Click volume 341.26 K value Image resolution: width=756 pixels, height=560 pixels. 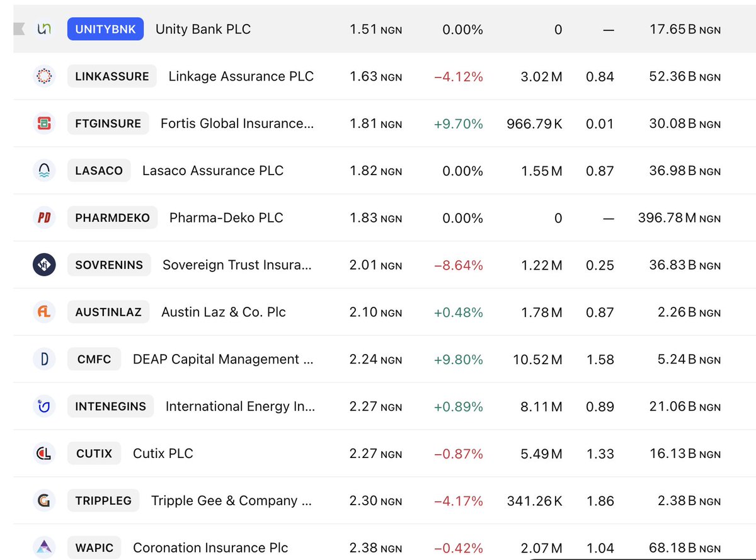point(535,501)
